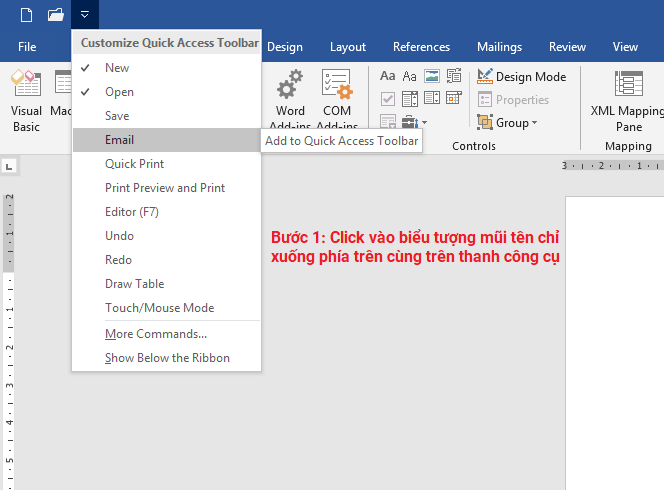The image size is (664, 490).
Task: Open the XML Mapping Pane
Action: 628,101
